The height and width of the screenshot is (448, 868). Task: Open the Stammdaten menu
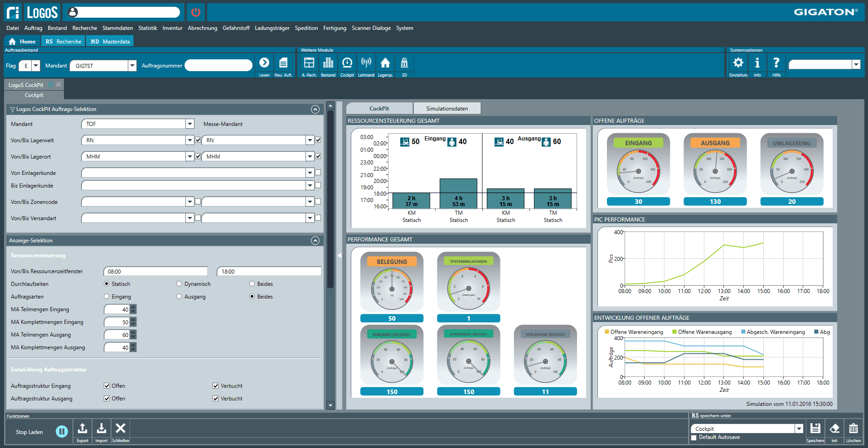(117, 28)
